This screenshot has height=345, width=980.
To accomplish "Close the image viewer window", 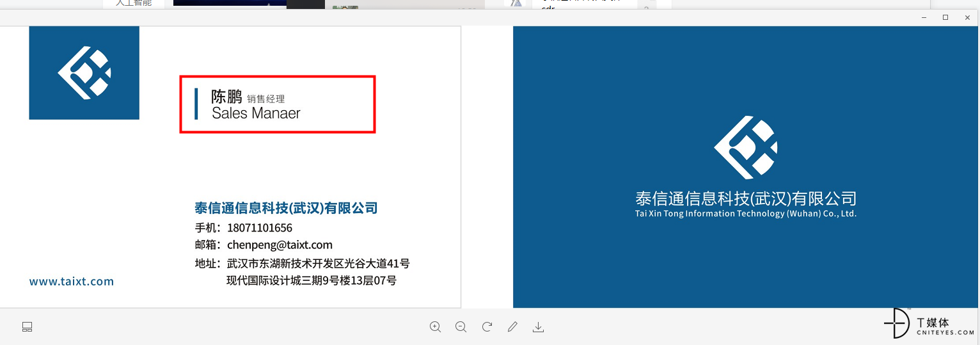I will [967, 17].
